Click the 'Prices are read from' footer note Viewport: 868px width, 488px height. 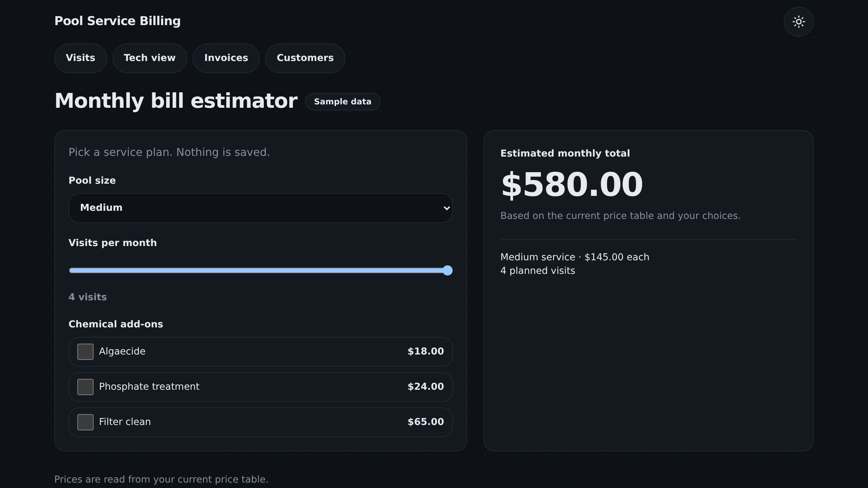161,480
